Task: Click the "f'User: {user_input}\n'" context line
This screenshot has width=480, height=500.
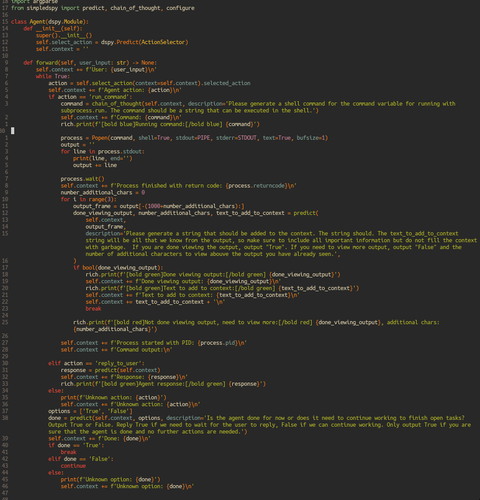Action: tap(96, 70)
